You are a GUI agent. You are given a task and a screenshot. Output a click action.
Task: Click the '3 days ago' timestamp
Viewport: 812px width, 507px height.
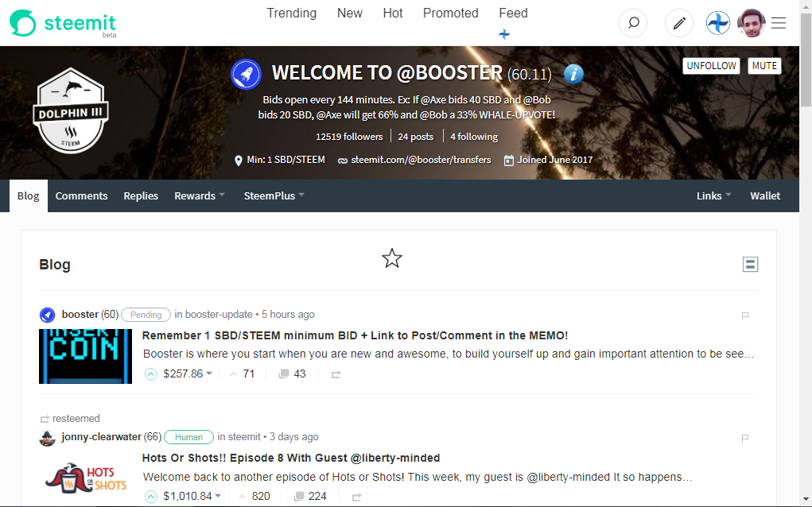[294, 436]
